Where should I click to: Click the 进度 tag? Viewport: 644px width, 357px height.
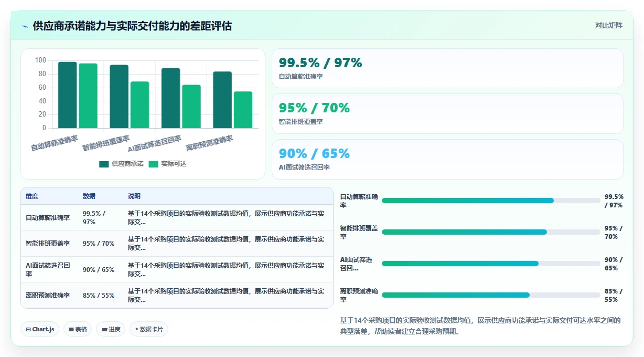(x=111, y=329)
